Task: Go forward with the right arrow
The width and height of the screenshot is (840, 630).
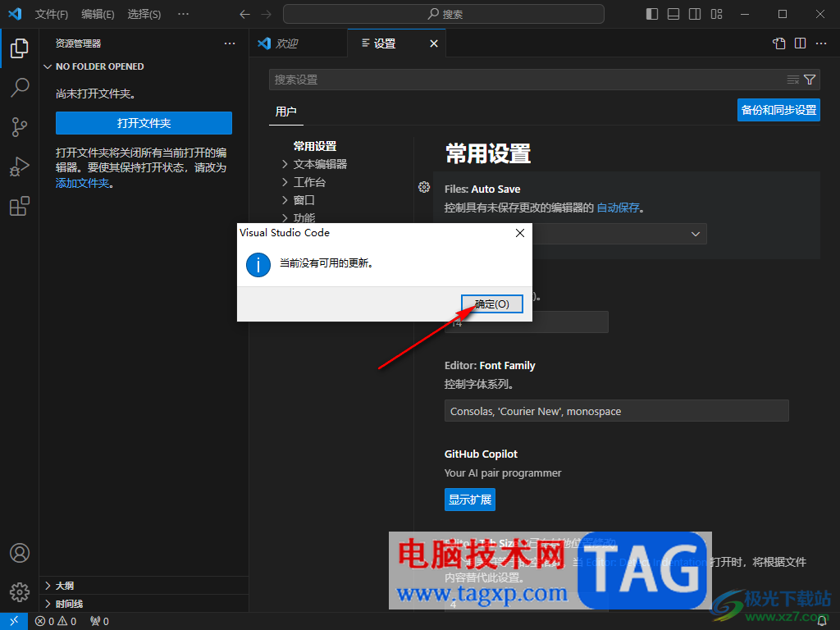Action: pyautogui.click(x=267, y=15)
